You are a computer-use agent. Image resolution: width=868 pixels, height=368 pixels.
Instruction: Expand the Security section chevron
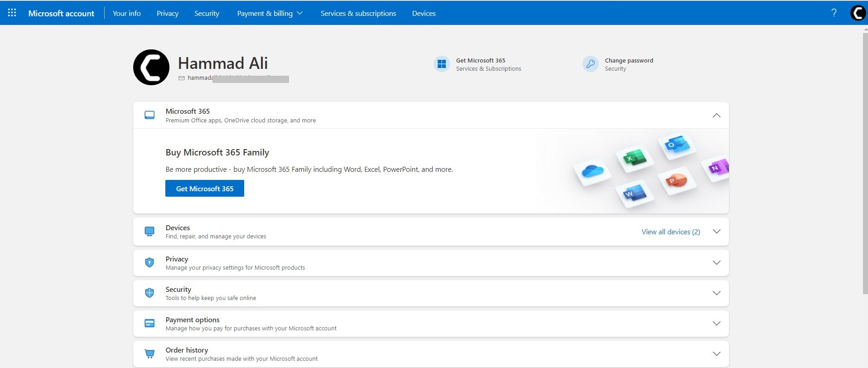(716, 293)
